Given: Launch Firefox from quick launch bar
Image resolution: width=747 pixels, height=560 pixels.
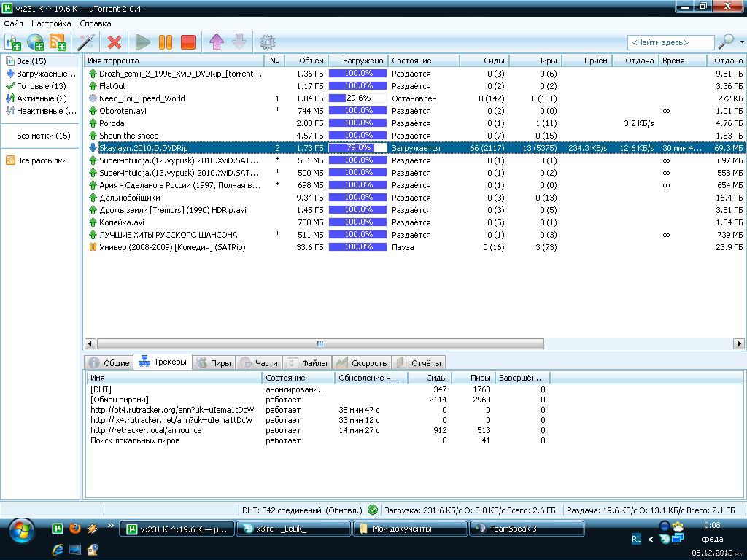Looking at the screenshot, I should click(x=75, y=528).
